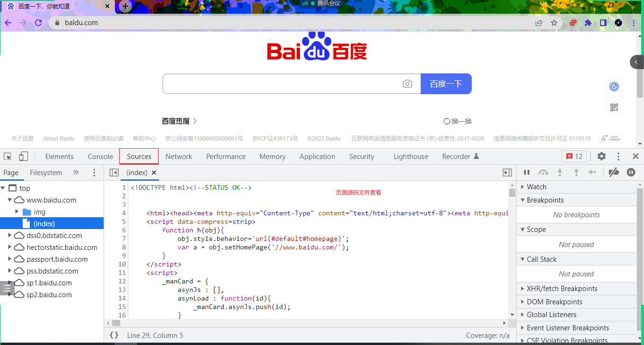Bookmark this page star icon
This screenshot has height=345, width=644.
pyautogui.click(x=554, y=23)
